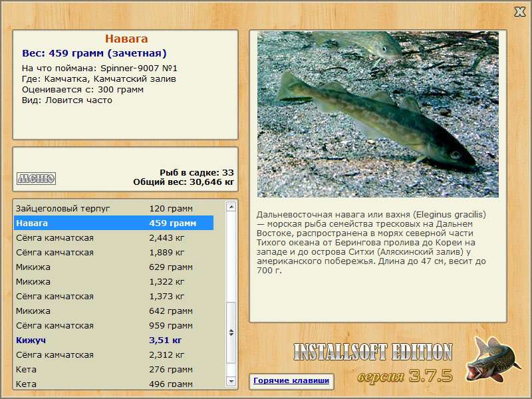The image size is (532, 399).
Task: Select Микижа 1,322 кг row
Action: pos(114,281)
